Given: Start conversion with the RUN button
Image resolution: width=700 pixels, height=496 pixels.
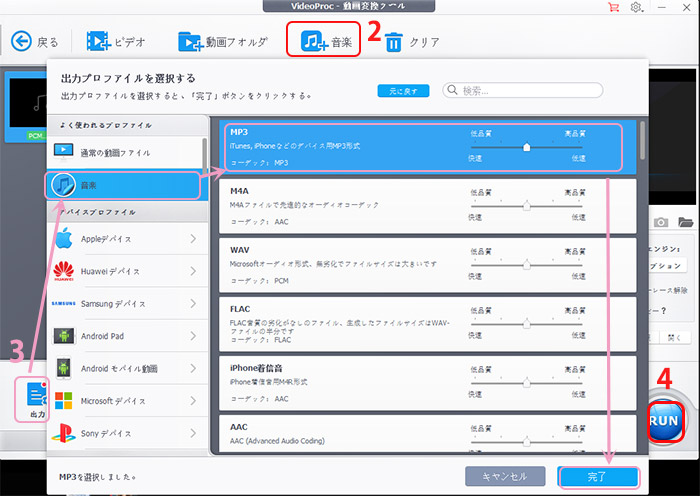Looking at the screenshot, I should (x=664, y=421).
